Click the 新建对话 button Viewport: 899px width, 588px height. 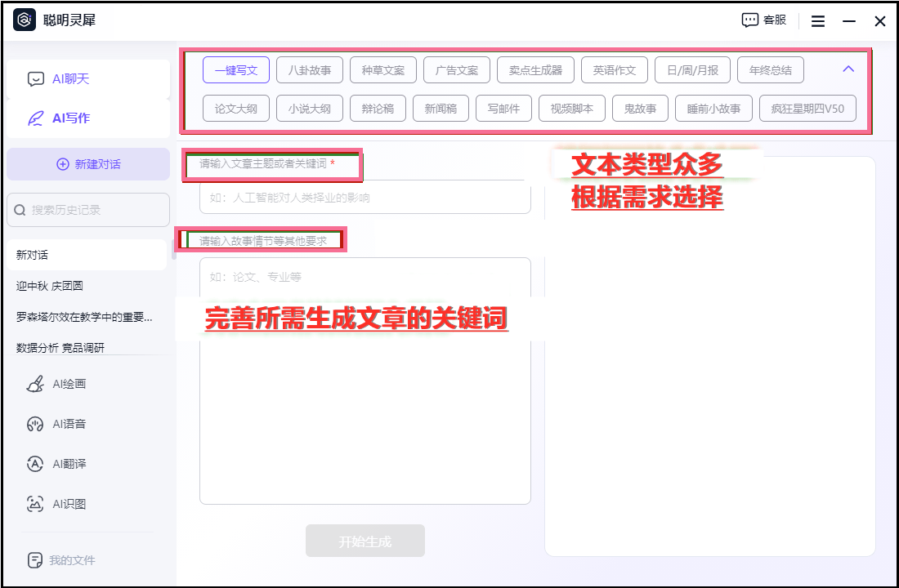(88, 164)
